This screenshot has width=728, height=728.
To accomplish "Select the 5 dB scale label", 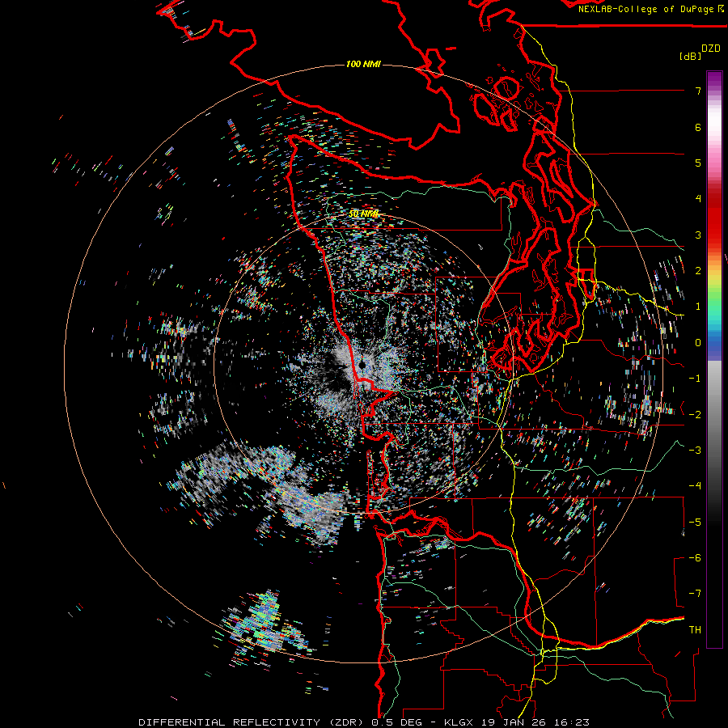I will tap(698, 163).
